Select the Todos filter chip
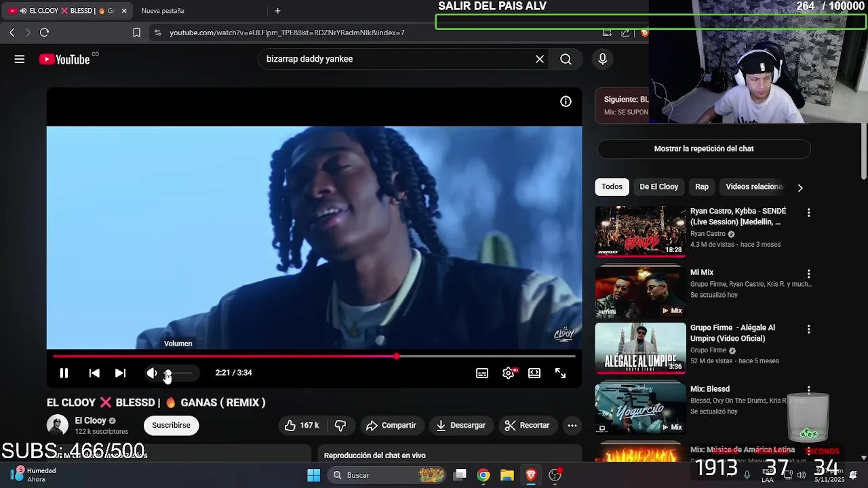This screenshot has height=488, width=868. pos(612,186)
